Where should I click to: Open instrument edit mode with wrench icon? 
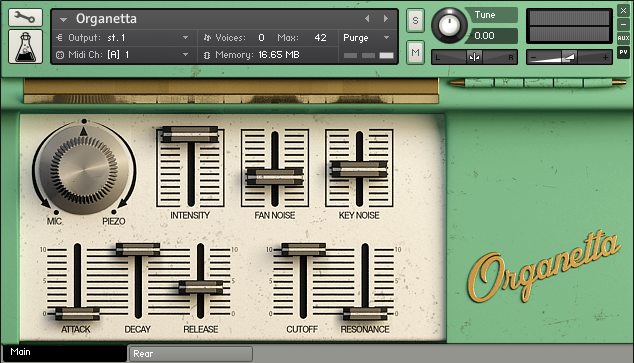[x=25, y=17]
